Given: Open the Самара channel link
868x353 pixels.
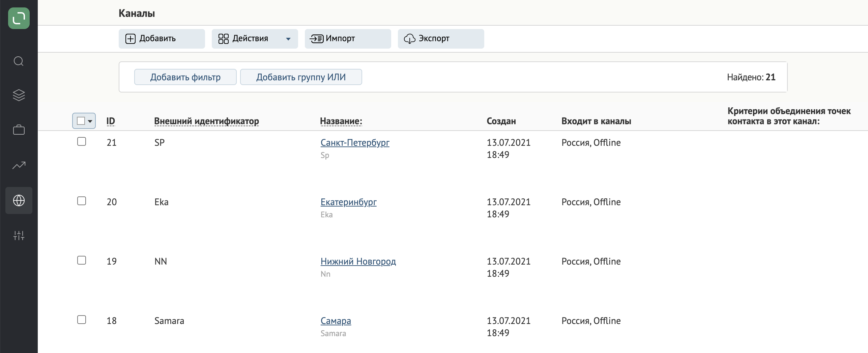Looking at the screenshot, I should point(336,321).
